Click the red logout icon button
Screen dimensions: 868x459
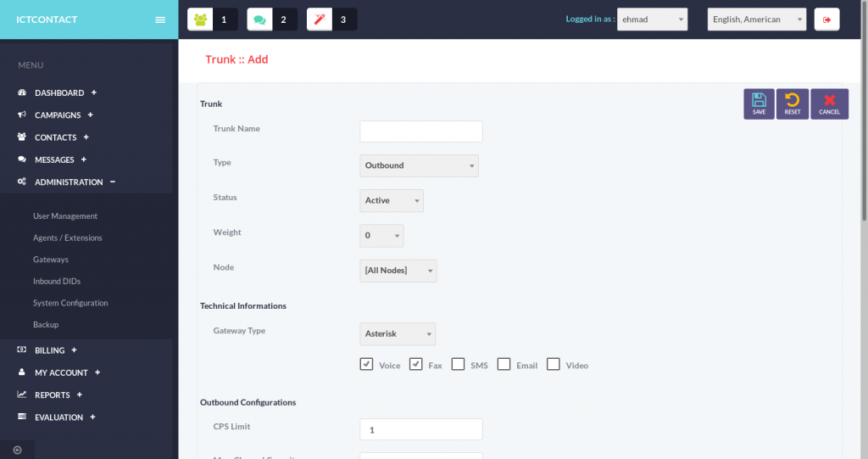coord(826,20)
